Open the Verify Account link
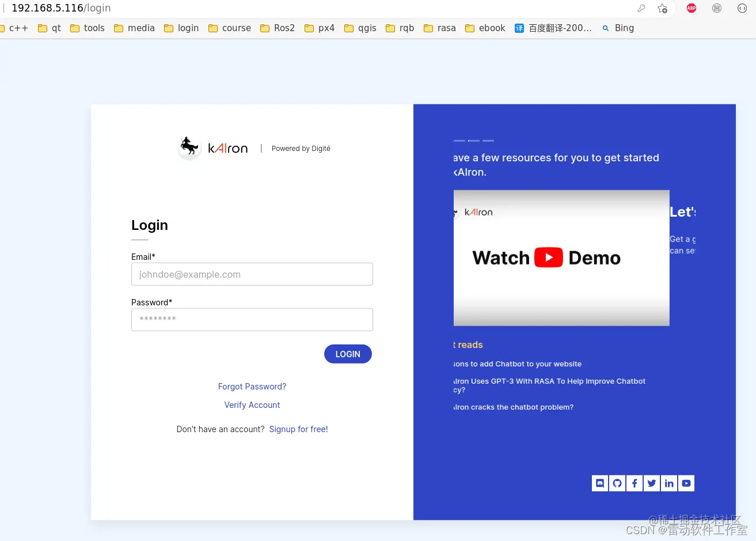This screenshot has width=756, height=541. 252,405
